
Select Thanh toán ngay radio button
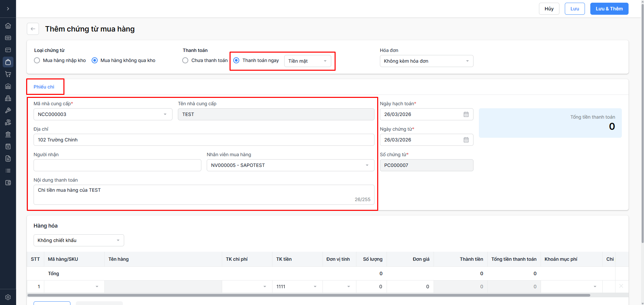point(236,61)
